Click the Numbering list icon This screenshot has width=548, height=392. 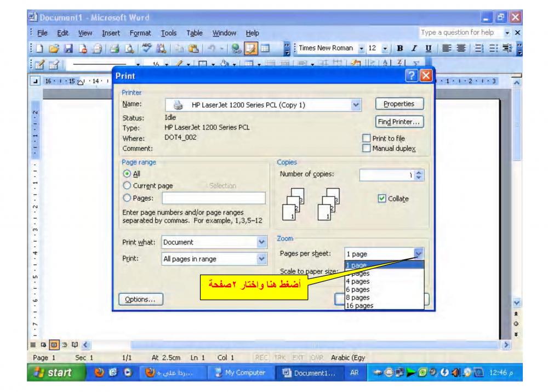coord(479,48)
